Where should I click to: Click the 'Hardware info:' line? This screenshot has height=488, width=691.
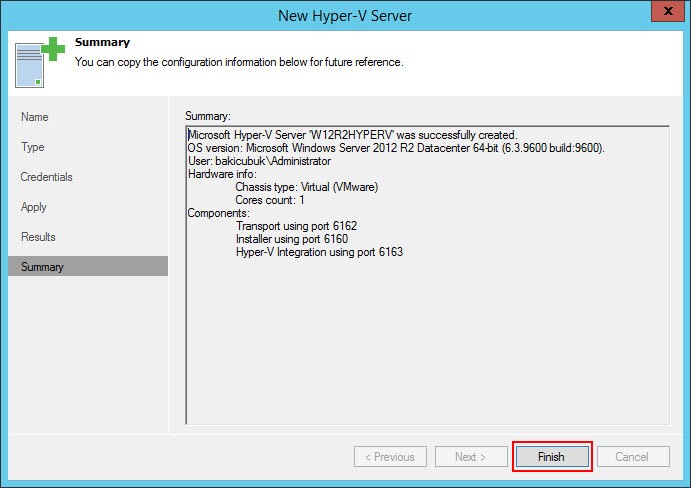coord(222,174)
